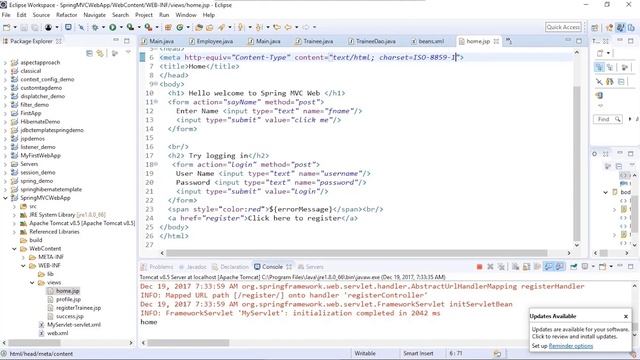The image size is (640, 360).
Task: Click the green Run toolbar button
Action: [x=112, y=27]
